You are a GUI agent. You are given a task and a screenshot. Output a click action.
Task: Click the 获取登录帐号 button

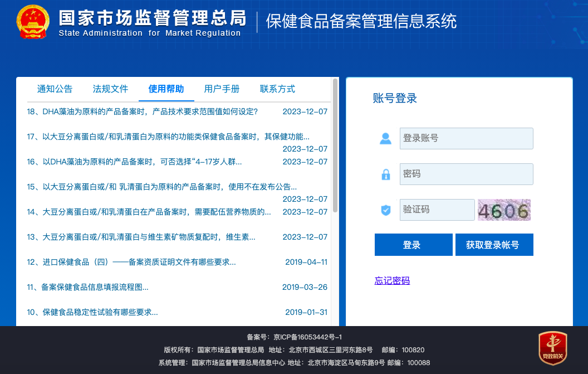tap(494, 245)
